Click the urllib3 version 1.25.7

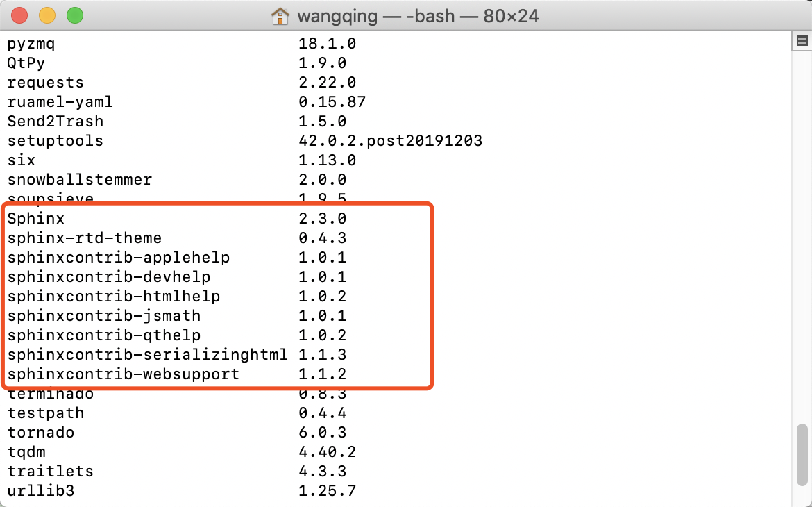point(327,490)
